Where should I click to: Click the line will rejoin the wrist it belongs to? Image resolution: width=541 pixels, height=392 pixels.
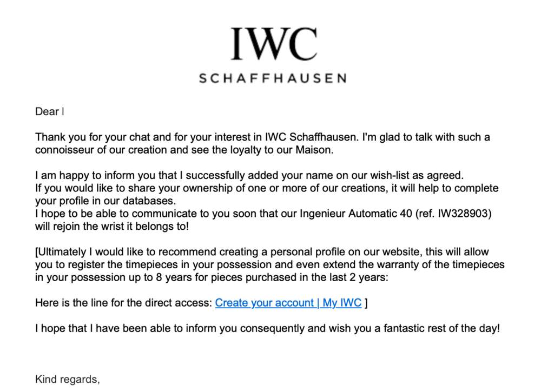tap(112, 227)
